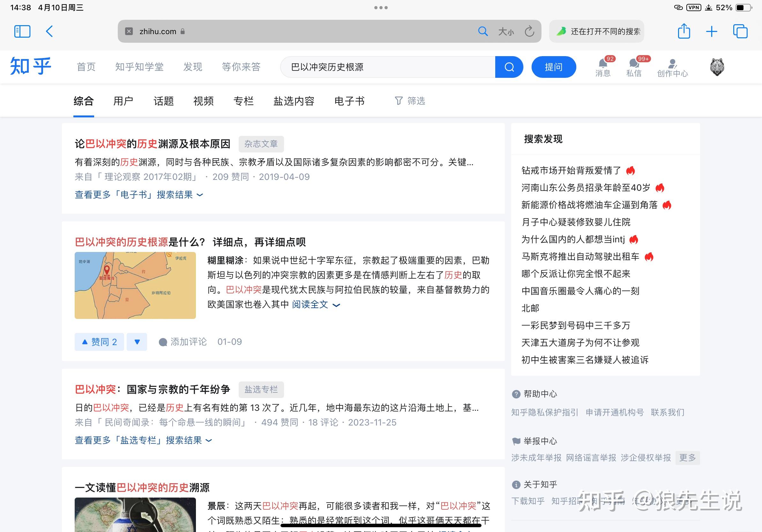Viewport: 762px width, 532px height.
Task: Add a new tab with the plus icon
Action: (x=712, y=32)
